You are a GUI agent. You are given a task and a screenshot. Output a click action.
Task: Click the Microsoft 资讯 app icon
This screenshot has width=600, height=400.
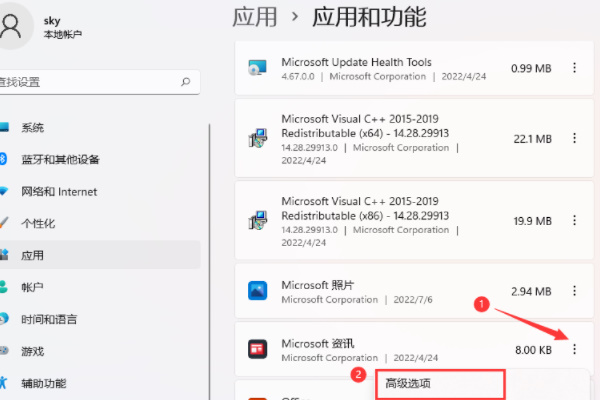pos(258,349)
